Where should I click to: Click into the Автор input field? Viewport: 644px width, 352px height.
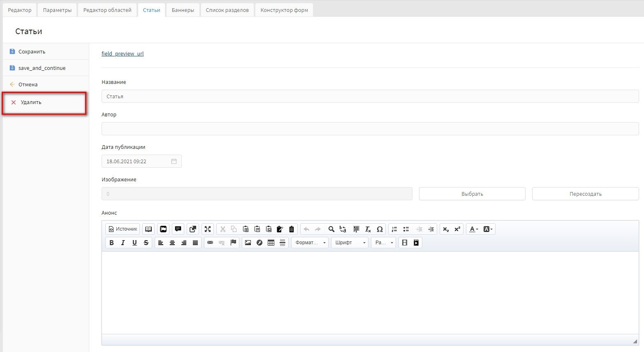pos(370,129)
